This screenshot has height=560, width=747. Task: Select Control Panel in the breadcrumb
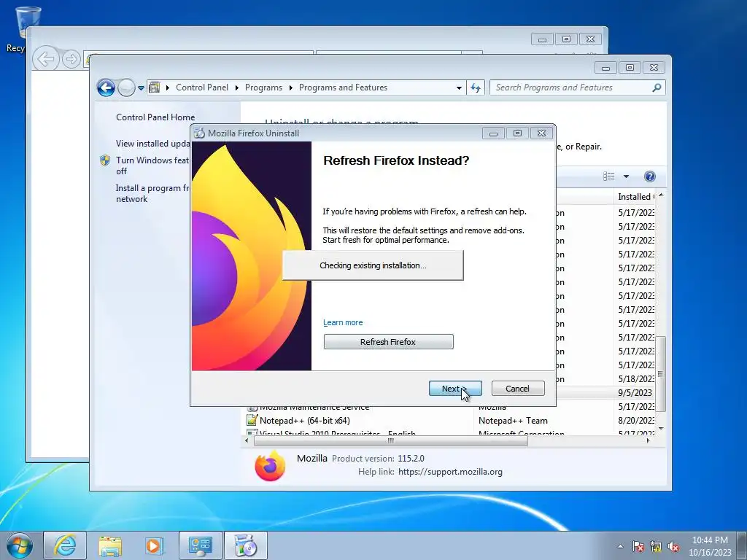pyautogui.click(x=202, y=87)
